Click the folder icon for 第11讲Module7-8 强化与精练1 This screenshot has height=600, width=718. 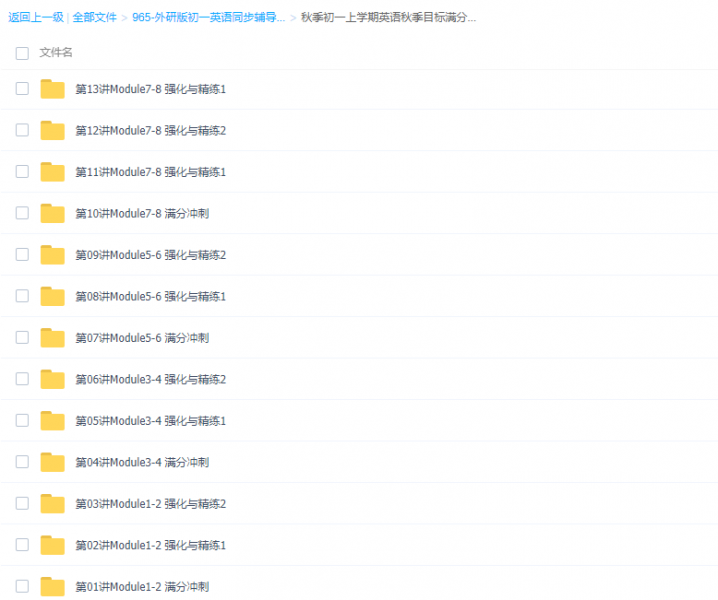coord(52,172)
